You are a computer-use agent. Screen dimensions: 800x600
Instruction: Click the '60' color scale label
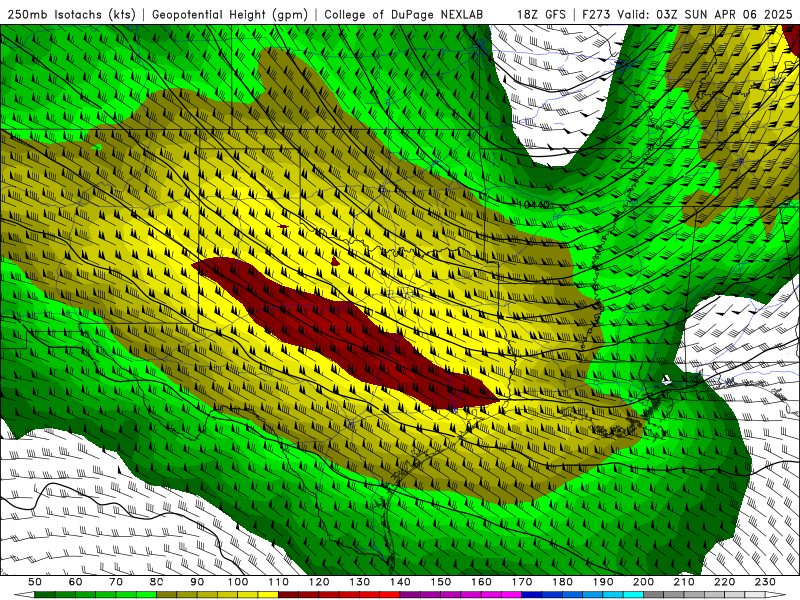click(76, 582)
